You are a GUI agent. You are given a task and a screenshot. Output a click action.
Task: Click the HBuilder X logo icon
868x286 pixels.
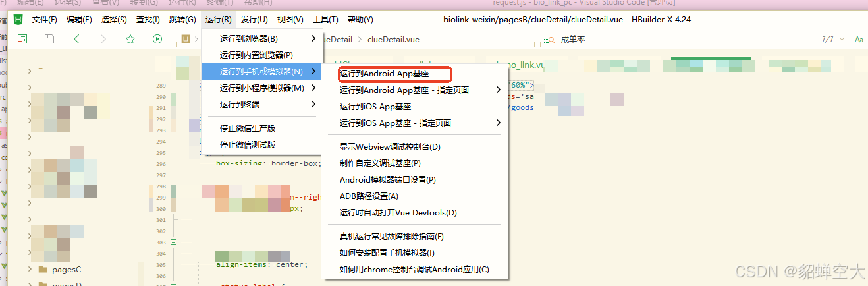(x=18, y=20)
